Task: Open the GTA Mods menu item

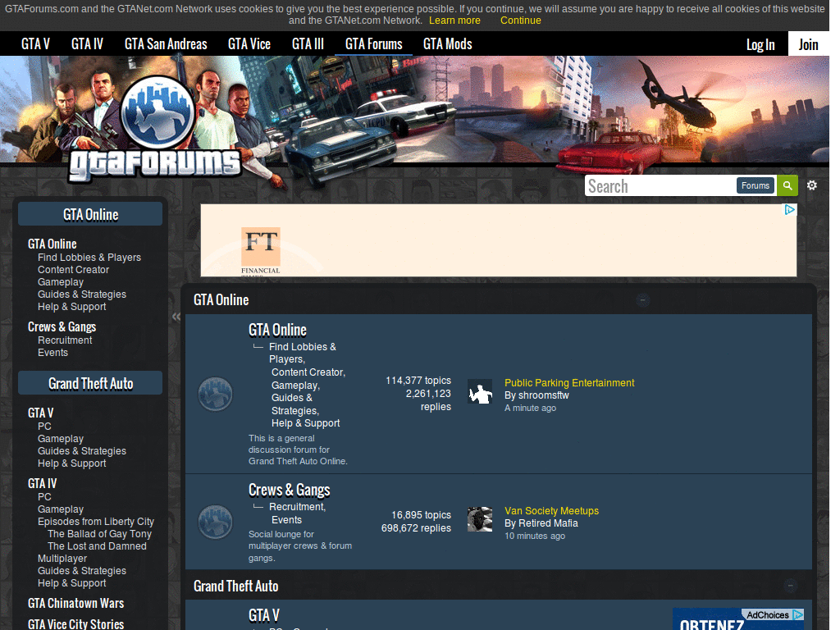Action: click(447, 44)
